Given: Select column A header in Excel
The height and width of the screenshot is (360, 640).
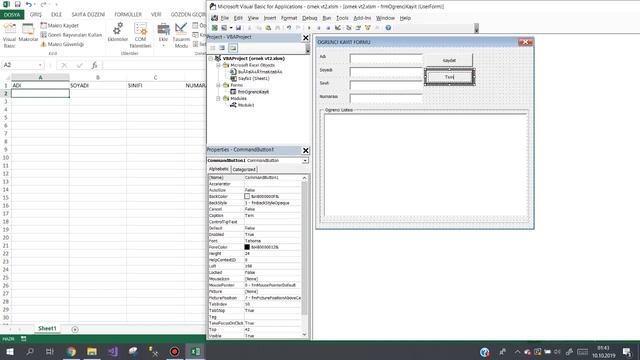Looking at the screenshot, I should coord(40,77).
